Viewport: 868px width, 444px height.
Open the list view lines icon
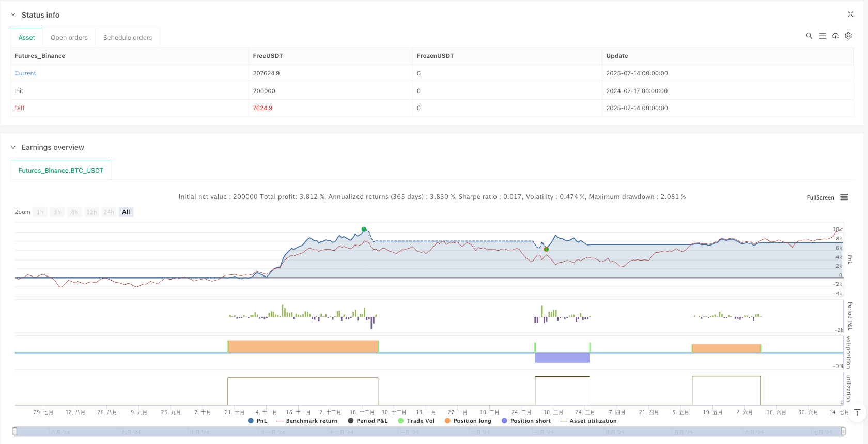[x=823, y=36]
